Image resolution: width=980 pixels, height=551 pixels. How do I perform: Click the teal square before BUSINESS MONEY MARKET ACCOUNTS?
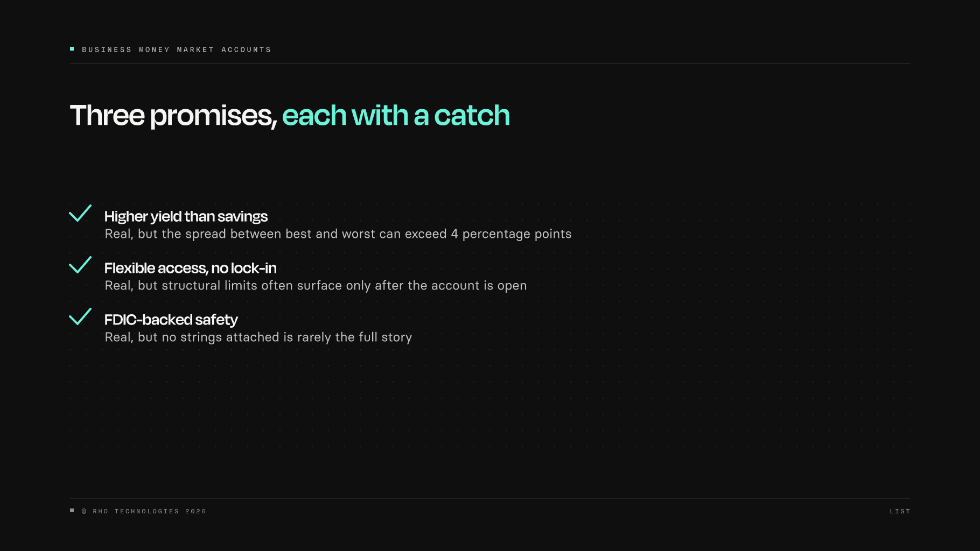click(72, 49)
